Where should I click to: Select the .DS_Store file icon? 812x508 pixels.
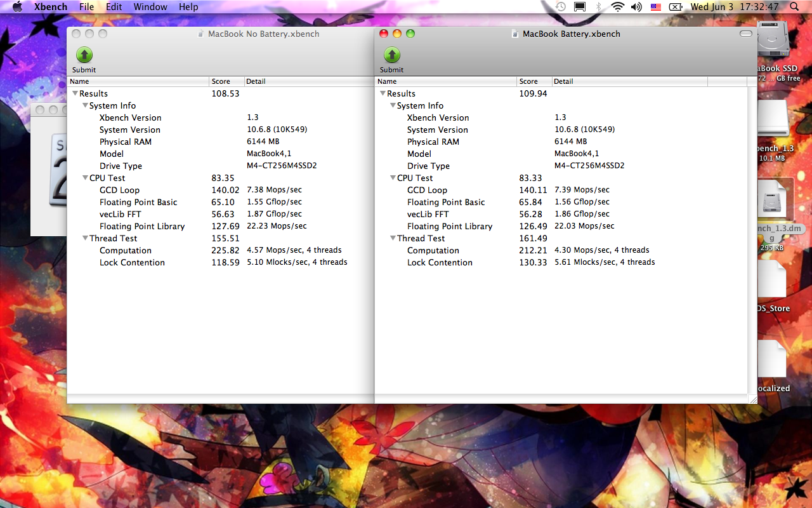click(772, 279)
